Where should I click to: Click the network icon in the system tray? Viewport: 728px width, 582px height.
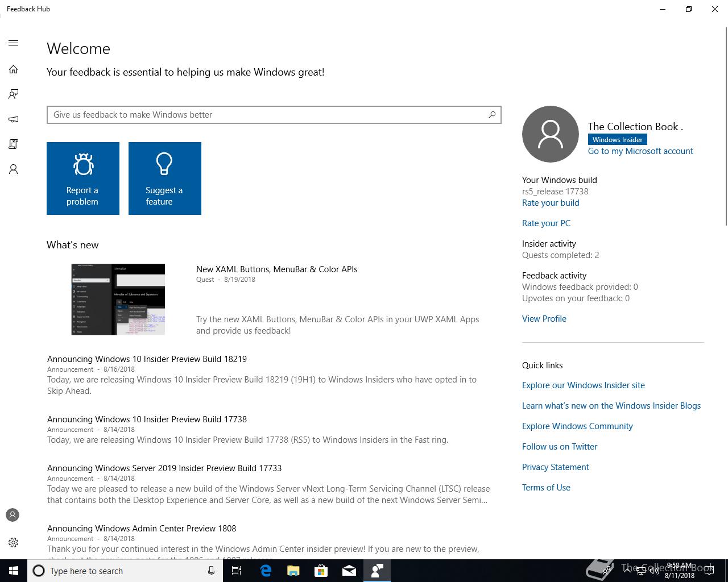click(x=641, y=571)
